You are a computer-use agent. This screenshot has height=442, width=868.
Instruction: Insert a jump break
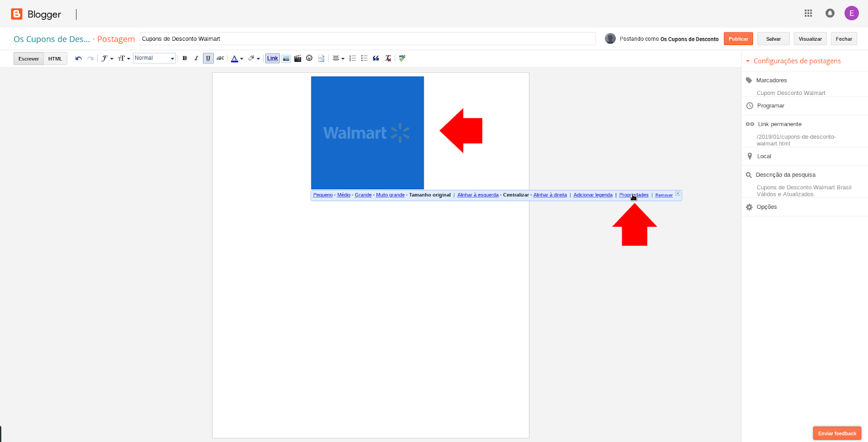pyautogui.click(x=321, y=59)
